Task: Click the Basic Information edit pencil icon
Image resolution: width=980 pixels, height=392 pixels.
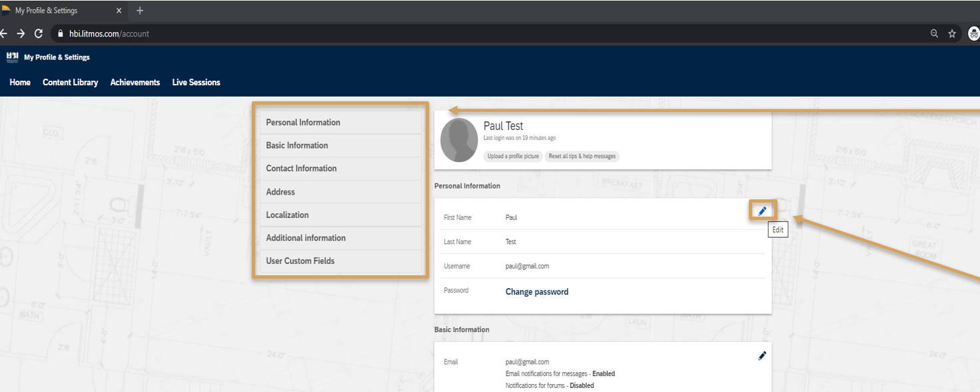Action: pyautogui.click(x=762, y=356)
